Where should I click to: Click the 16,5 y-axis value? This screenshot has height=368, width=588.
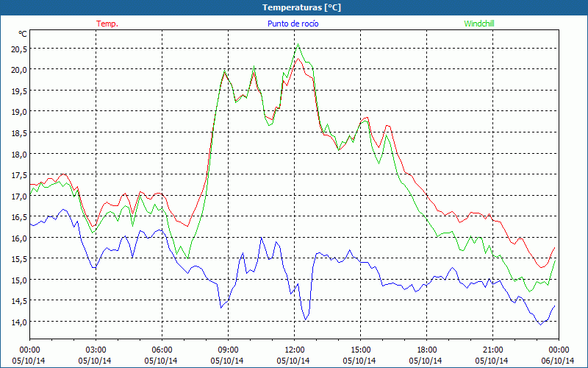[19, 217]
